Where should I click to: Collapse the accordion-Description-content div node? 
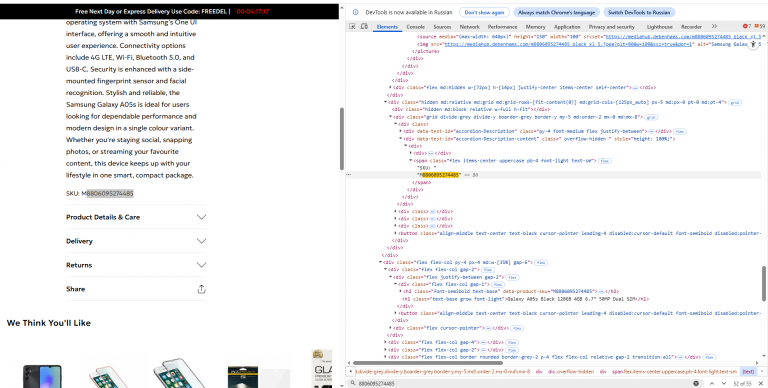click(x=400, y=139)
